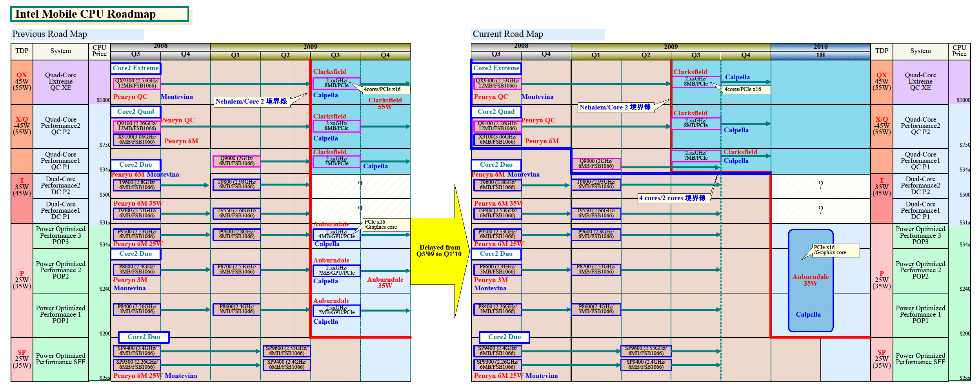Viewport: 980px width, 390px height.
Task: Select T9800 (2.93GHz) box in Current Road Map
Action: tap(596, 184)
